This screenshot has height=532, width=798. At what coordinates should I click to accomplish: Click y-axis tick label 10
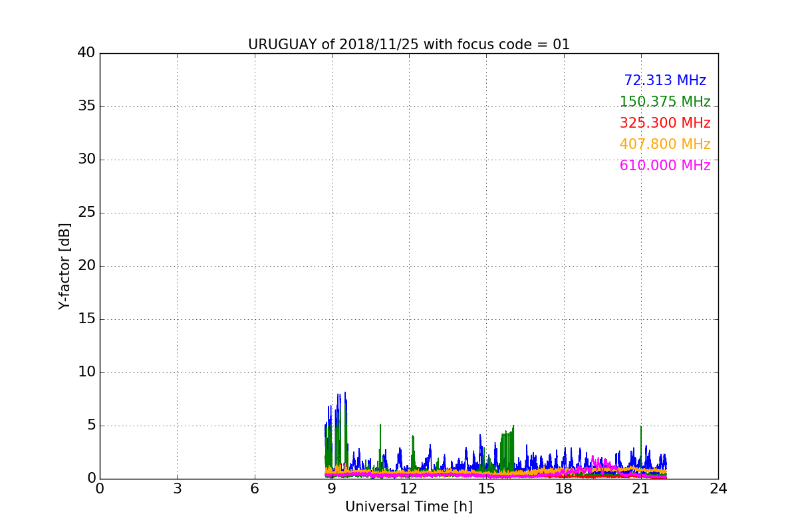[86, 372]
